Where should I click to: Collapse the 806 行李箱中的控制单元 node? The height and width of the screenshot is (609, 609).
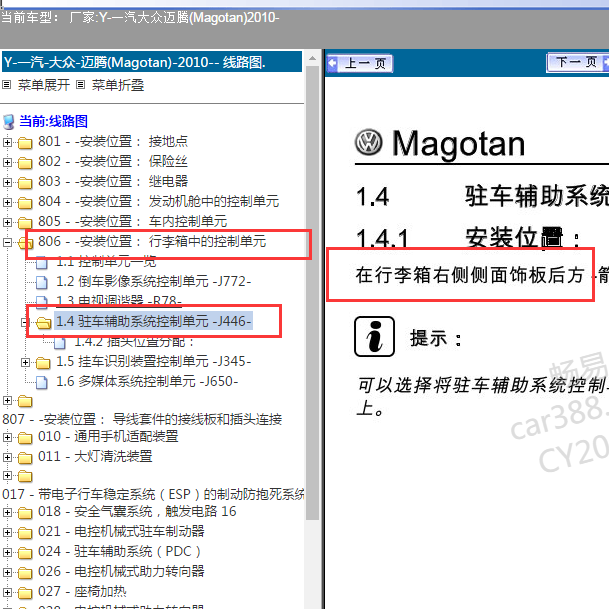(7, 242)
